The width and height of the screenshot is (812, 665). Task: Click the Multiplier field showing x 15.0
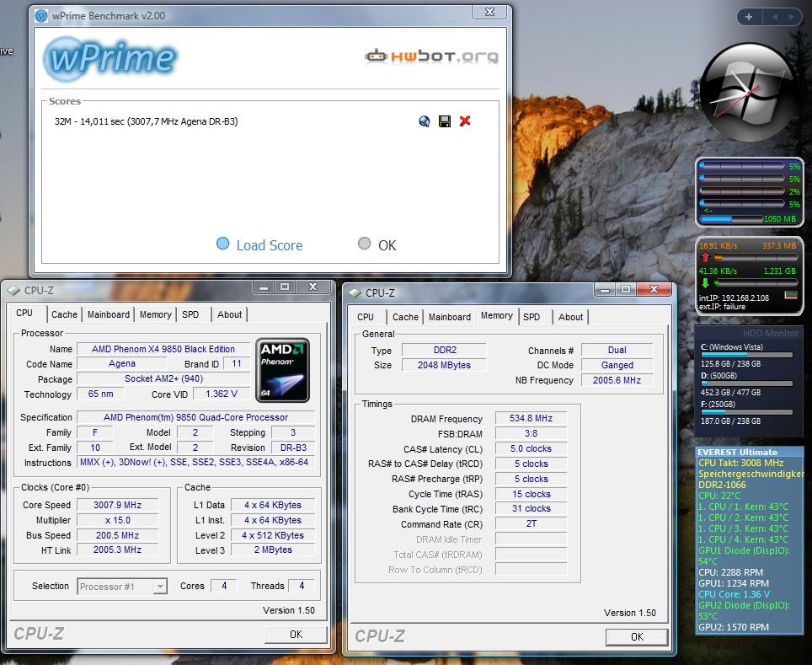point(118,520)
